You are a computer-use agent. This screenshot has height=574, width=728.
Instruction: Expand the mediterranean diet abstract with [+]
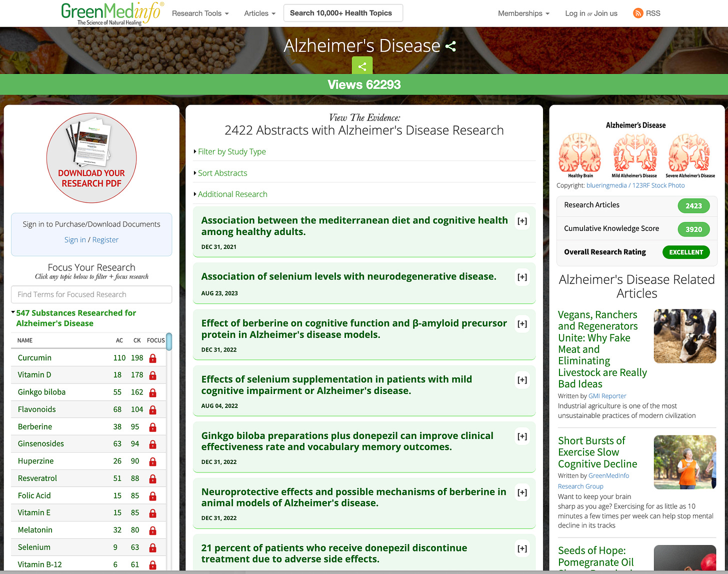tap(522, 221)
